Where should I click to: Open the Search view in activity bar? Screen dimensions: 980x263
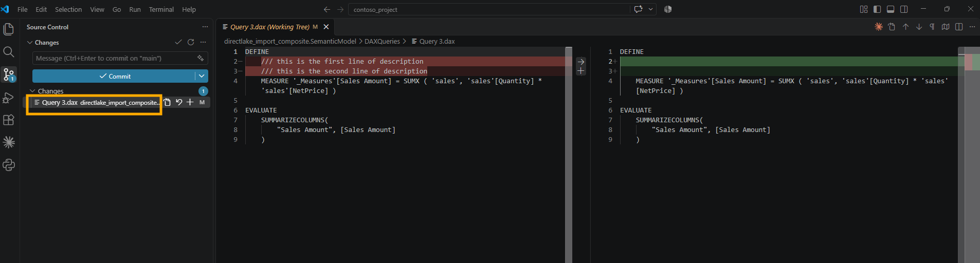(x=9, y=52)
